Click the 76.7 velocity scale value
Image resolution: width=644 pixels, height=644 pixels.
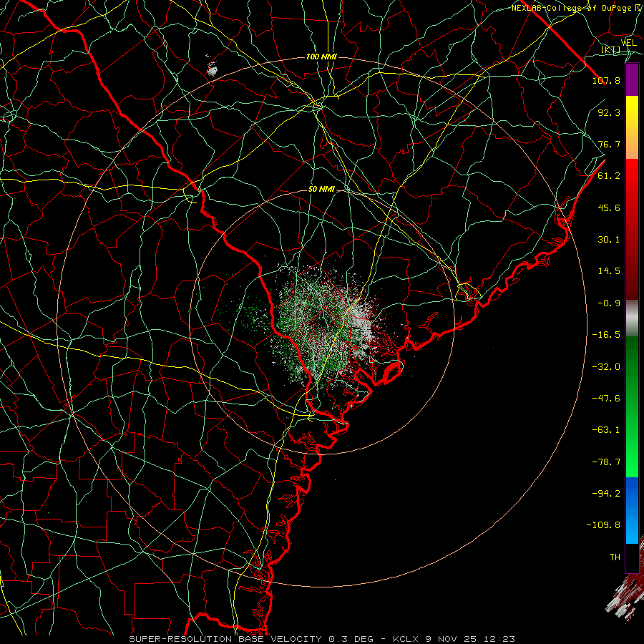(609, 144)
